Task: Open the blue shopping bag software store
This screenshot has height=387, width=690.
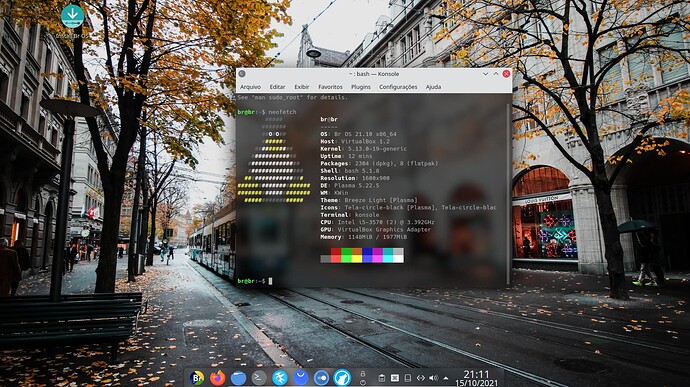Action: (x=301, y=378)
